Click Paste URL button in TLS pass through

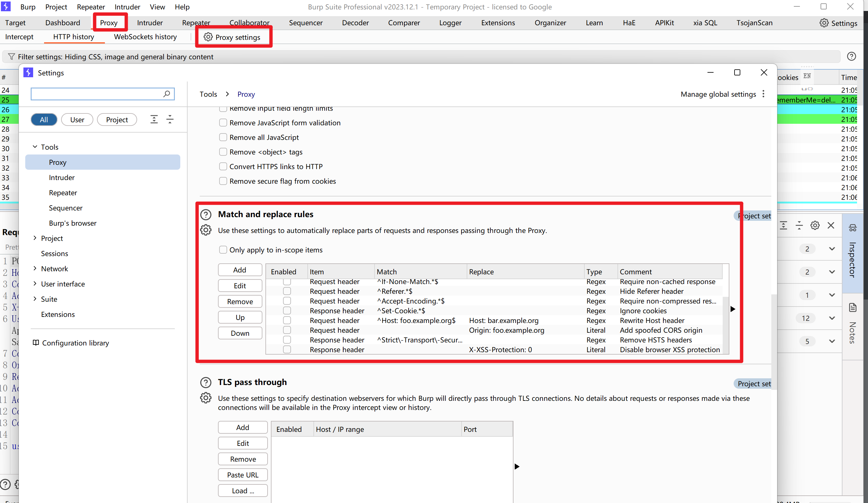243,475
